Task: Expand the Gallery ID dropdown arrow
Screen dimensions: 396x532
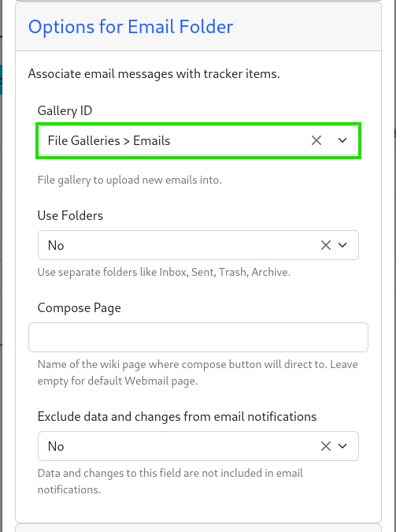Action: 342,140
